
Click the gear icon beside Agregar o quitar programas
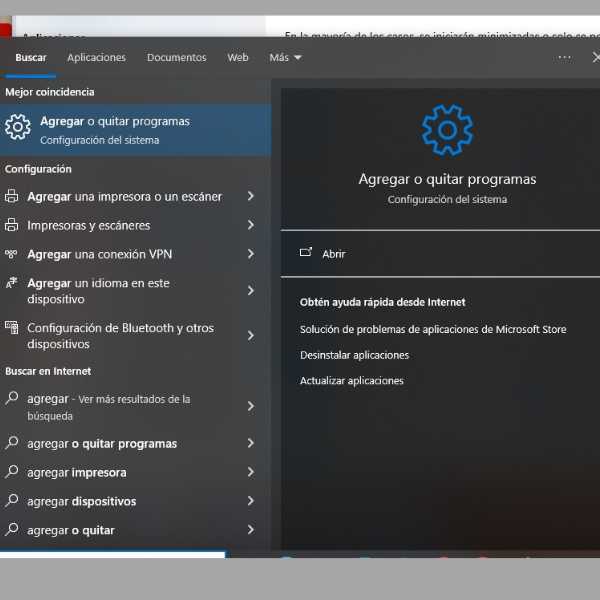[18, 128]
